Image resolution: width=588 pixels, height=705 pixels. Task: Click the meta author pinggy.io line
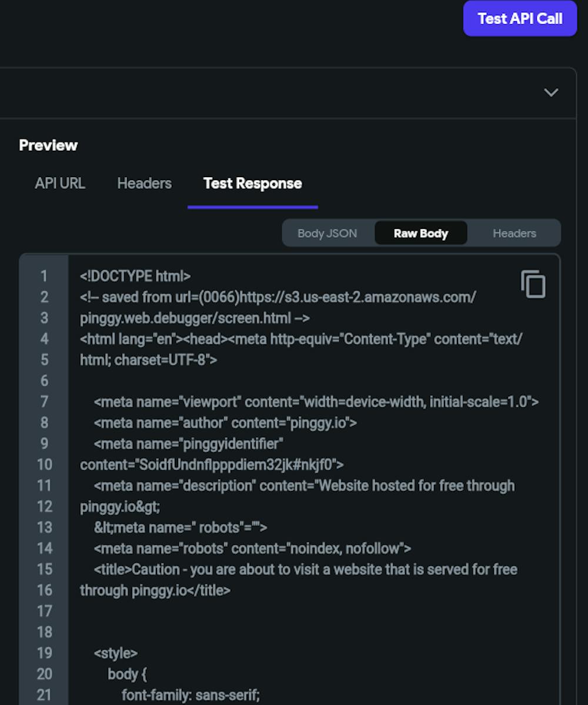coord(225,423)
